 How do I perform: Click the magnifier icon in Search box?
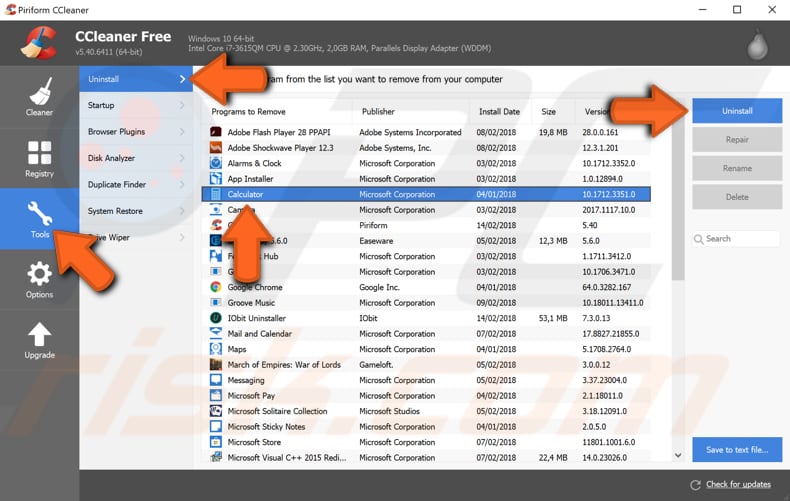click(x=698, y=239)
